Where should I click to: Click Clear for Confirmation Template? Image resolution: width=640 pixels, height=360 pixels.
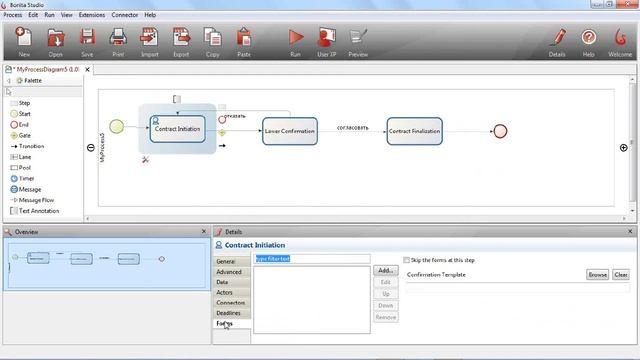pyautogui.click(x=621, y=275)
